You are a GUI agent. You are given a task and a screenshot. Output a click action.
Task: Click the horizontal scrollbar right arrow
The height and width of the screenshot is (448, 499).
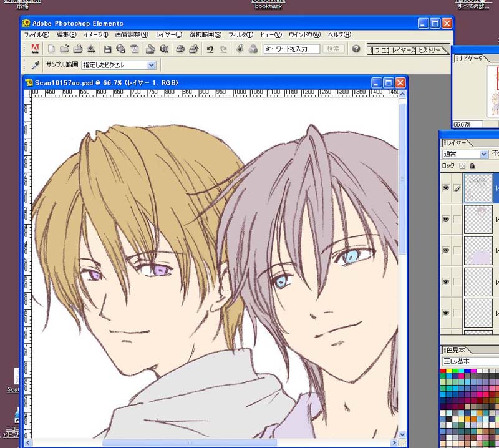click(395, 442)
